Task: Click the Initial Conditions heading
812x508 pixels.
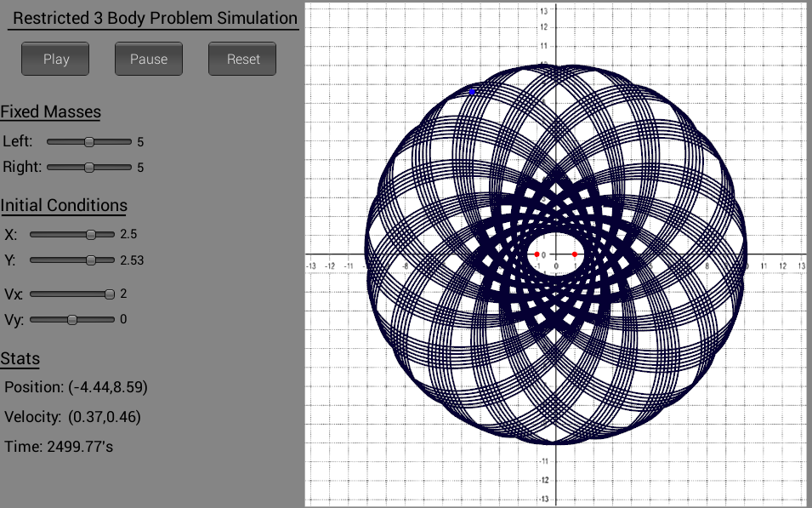Action: pos(64,205)
